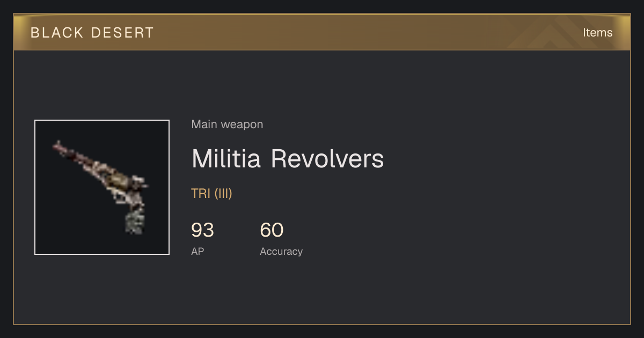Click the gold header banner center
The image size is (644, 338).
[322, 32]
